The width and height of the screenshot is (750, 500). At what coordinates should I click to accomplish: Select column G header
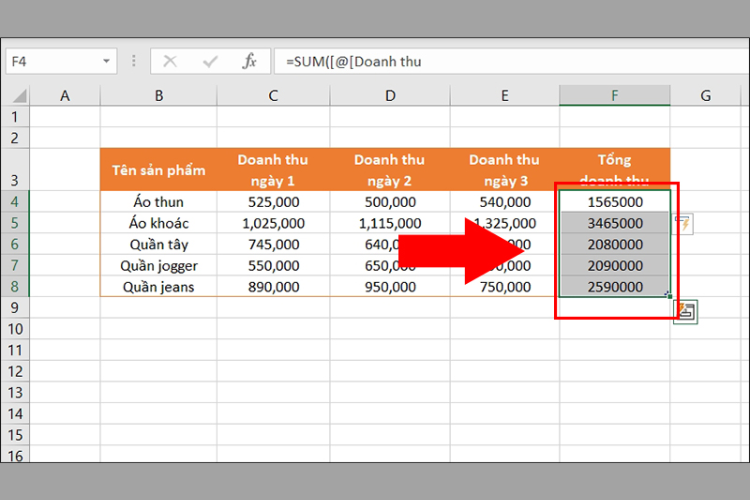(706, 96)
